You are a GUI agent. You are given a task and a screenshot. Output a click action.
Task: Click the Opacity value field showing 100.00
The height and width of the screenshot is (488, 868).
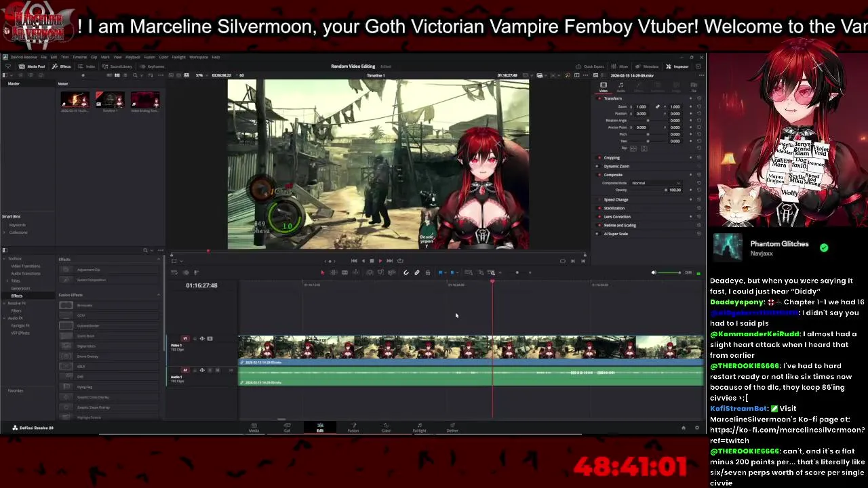click(675, 190)
